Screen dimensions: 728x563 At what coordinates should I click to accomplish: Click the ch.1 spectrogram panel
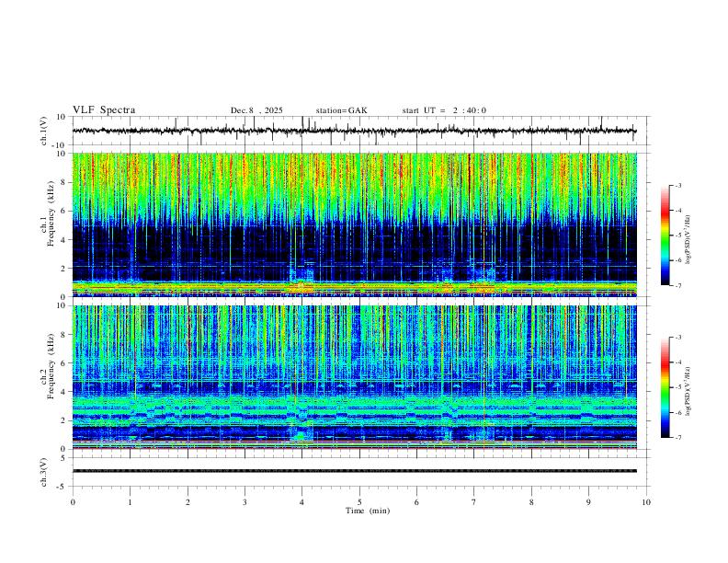tap(354, 224)
